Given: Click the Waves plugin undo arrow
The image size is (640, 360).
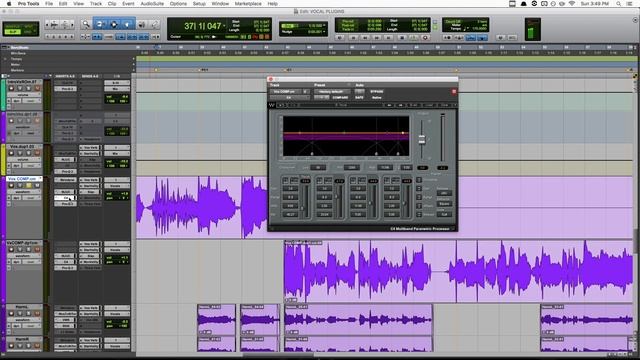Looking at the screenshot, I should pos(280,105).
